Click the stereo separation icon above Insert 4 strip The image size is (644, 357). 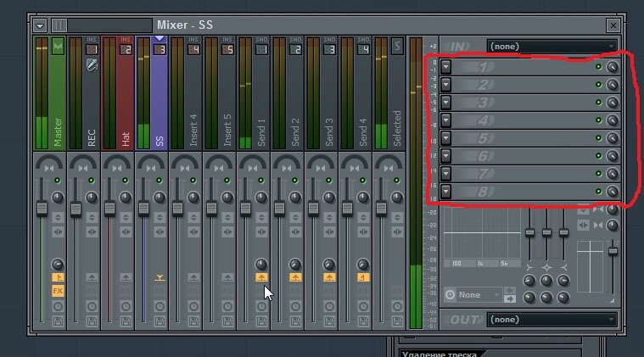[x=184, y=168]
